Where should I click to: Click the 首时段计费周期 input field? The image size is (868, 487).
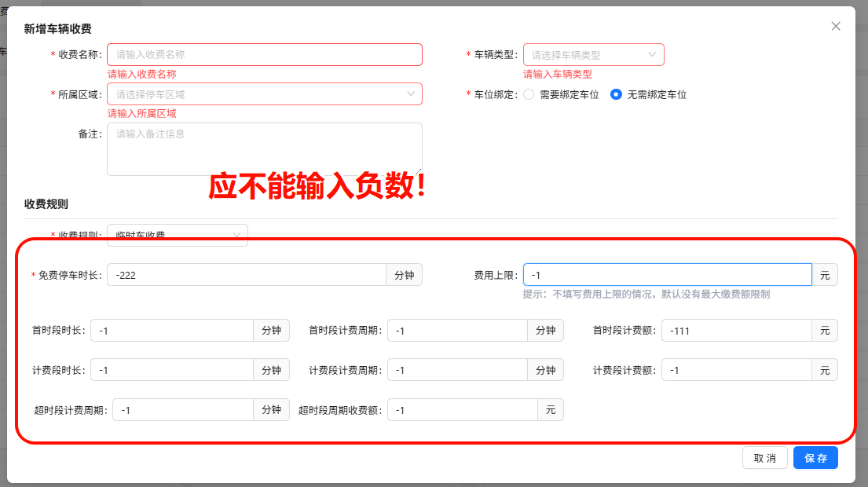[457, 330]
